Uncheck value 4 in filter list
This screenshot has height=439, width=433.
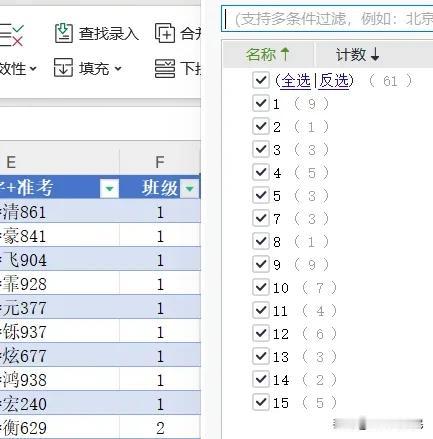pos(261,172)
